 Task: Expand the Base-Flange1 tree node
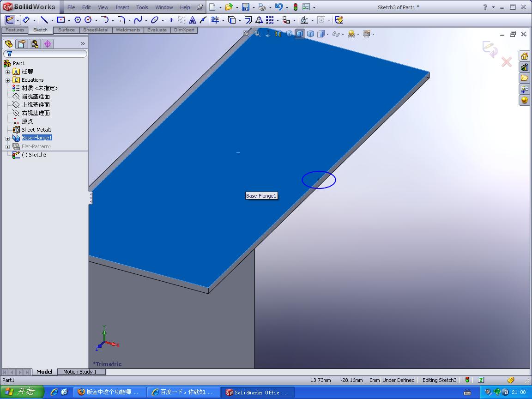point(7,139)
